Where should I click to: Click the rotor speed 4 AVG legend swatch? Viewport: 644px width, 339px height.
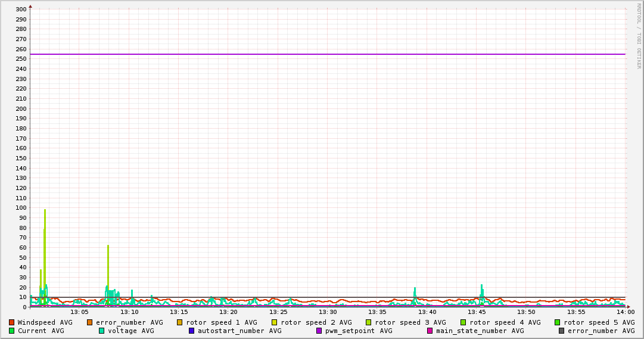pyautogui.click(x=463, y=322)
